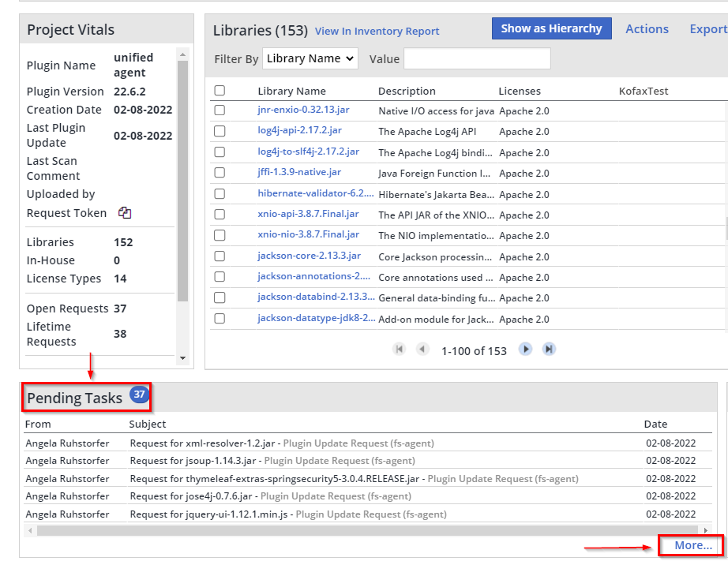728x561 pixels.
Task: Focus the filter Value input field
Action: [x=477, y=59]
